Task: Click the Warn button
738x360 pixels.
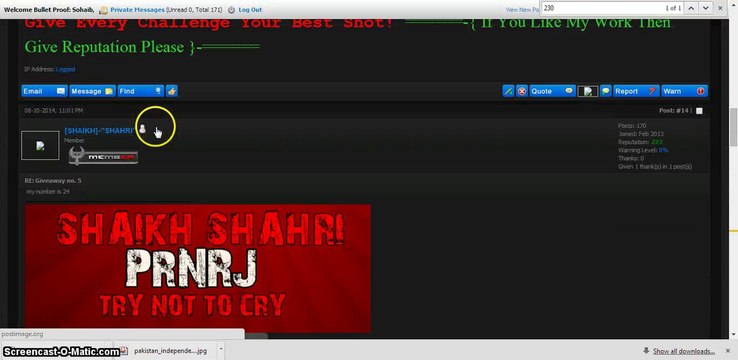Action: [x=684, y=91]
